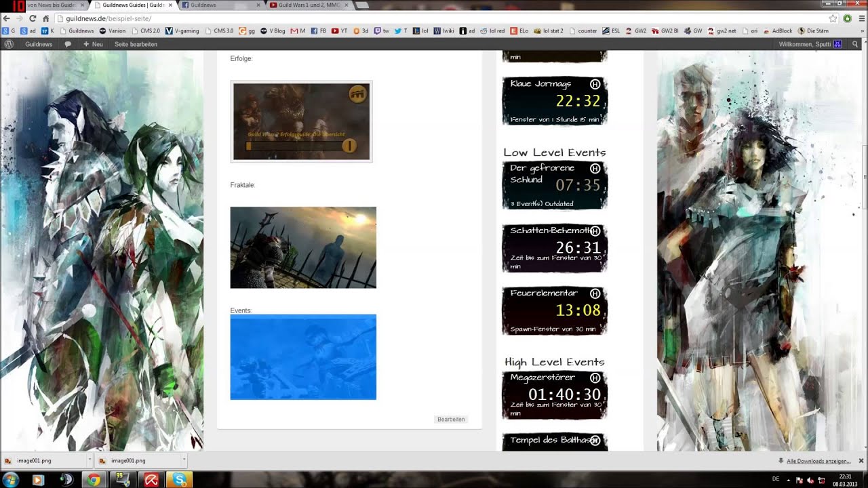Open the Willkommen, Sputti account menu
The image size is (868, 488).
[x=810, y=44]
